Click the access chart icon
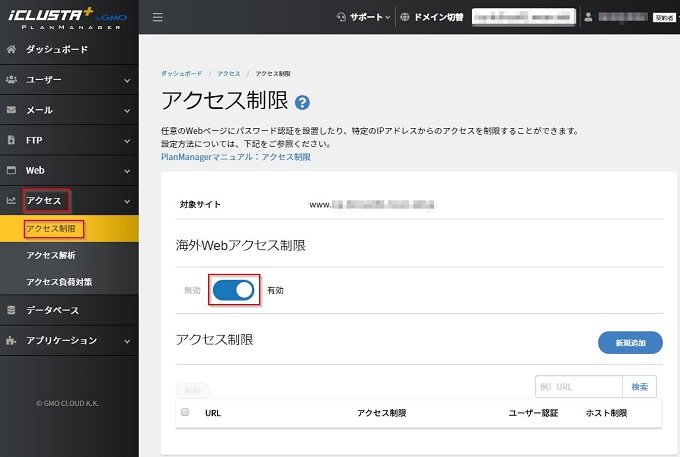 (11, 200)
